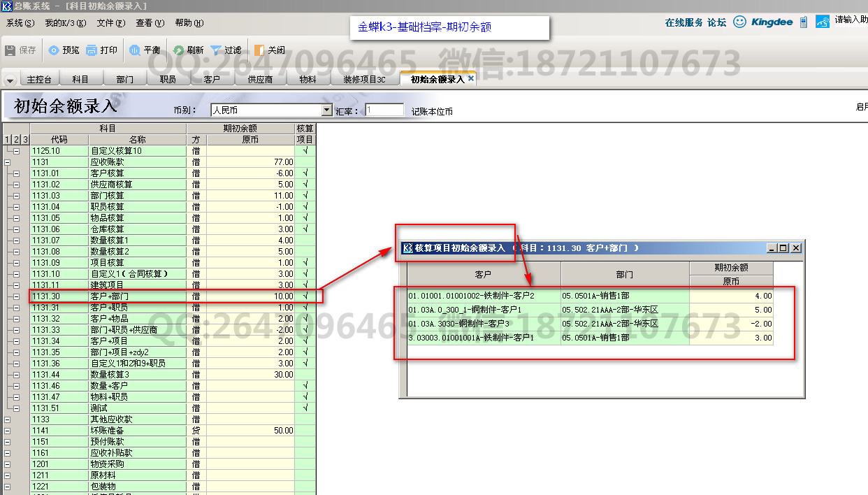
Task: Click the smiley face icon beside Kingdee
Action: (739, 22)
